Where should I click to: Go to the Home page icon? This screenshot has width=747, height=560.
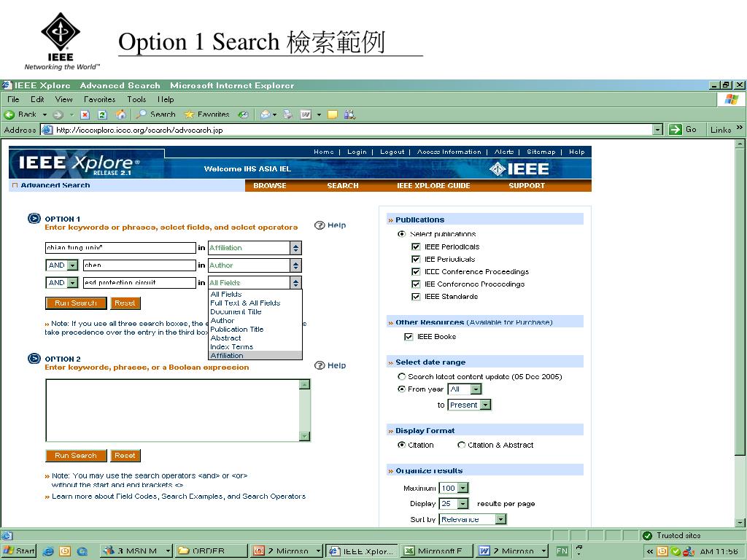point(121,114)
